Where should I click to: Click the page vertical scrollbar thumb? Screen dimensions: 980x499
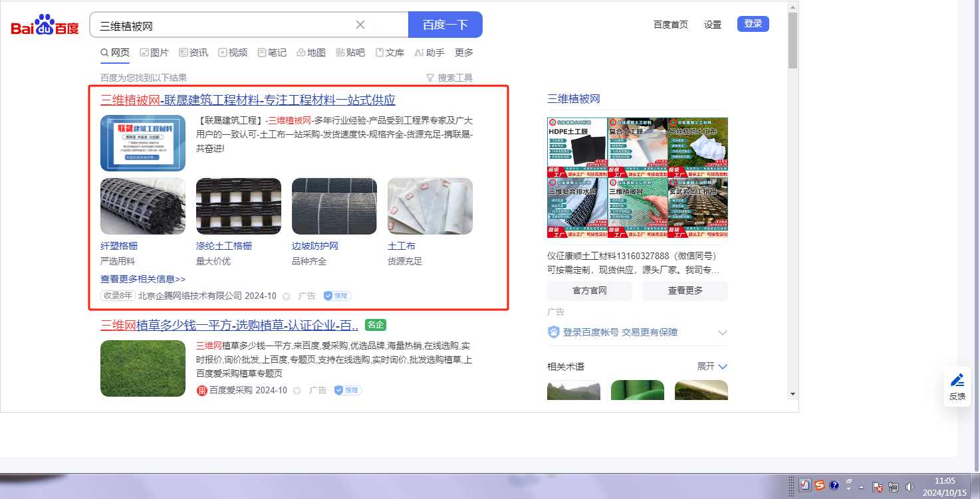pyautogui.click(x=793, y=40)
